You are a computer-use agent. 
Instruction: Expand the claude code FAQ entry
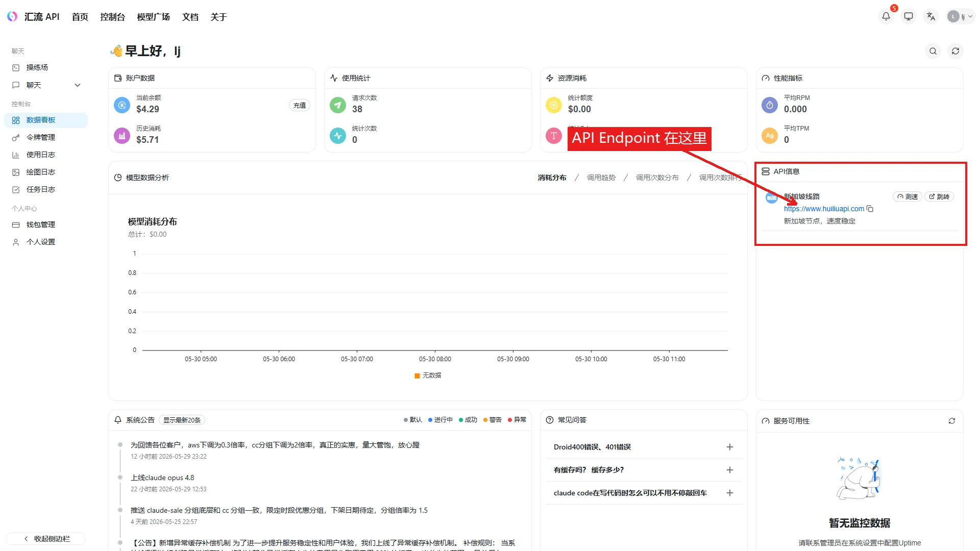pyautogui.click(x=644, y=493)
